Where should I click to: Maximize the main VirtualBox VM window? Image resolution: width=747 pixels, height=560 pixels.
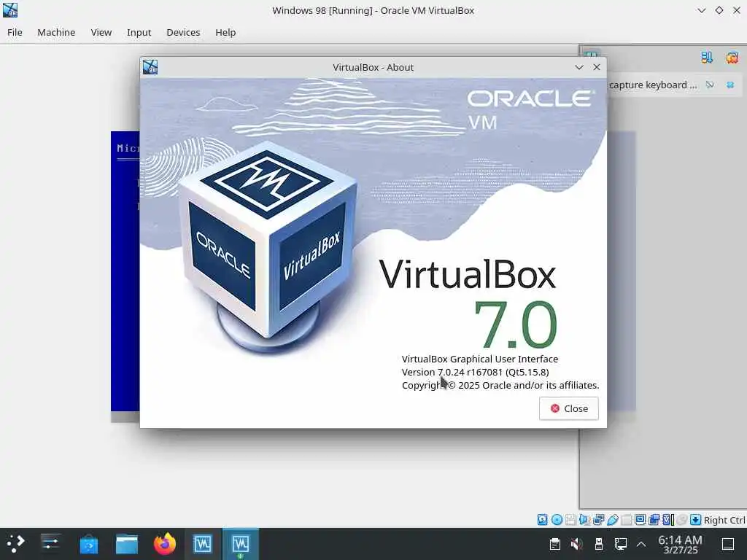[719, 10]
